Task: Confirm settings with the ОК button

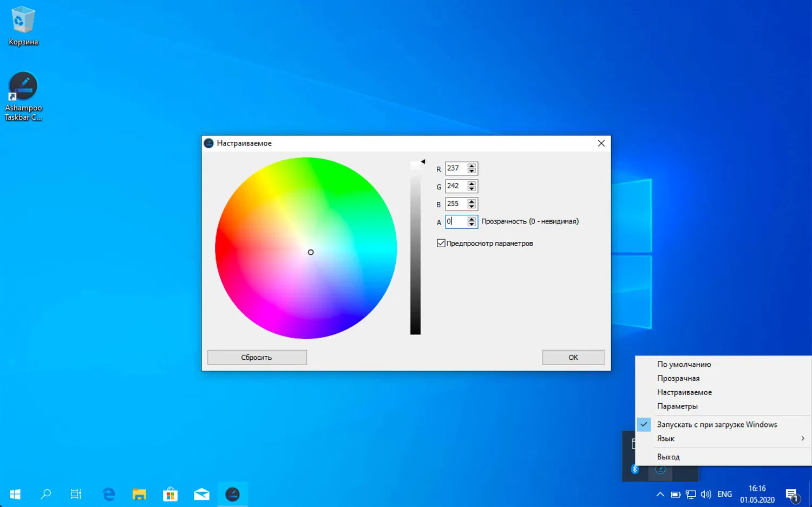Action: (x=573, y=357)
